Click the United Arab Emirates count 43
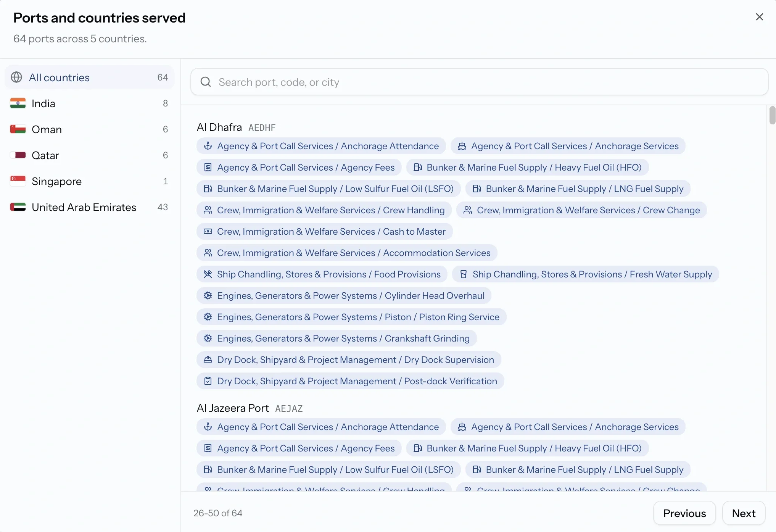Image resolution: width=776 pixels, height=532 pixels. pyautogui.click(x=163, y=207)
